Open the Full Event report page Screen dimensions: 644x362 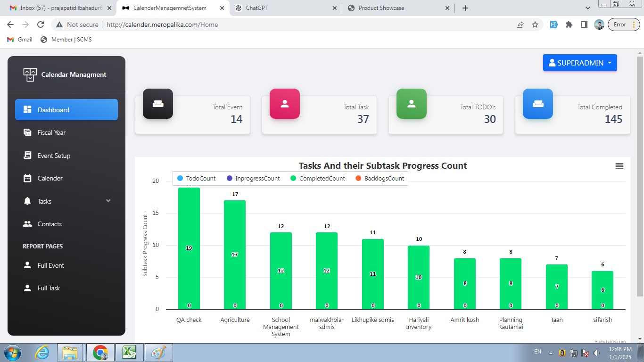(50, 265)
